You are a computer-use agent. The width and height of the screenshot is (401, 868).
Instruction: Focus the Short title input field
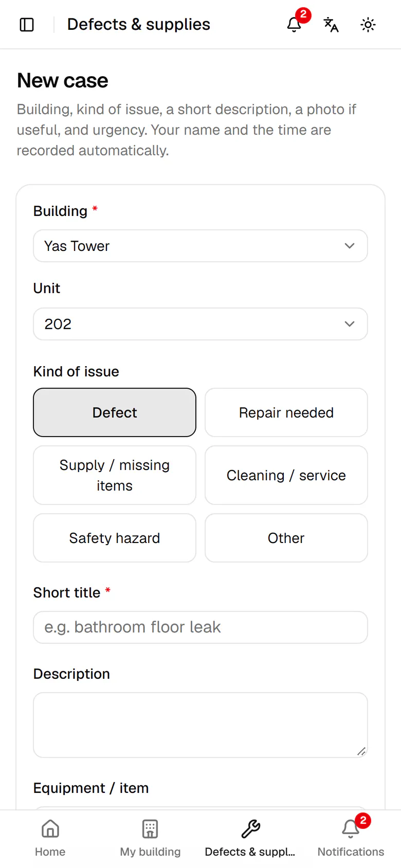[x=200, y=627]
